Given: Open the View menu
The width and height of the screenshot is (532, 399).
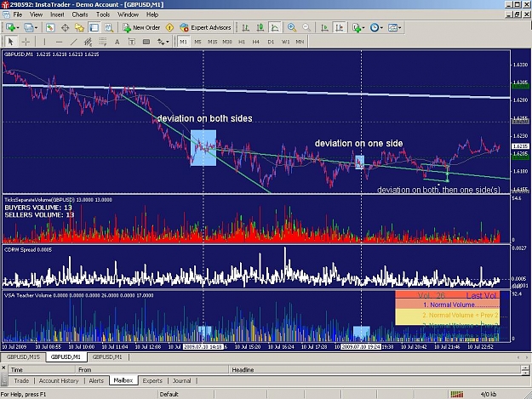Looking at the screenshot, I should click(x=37, y=14).
